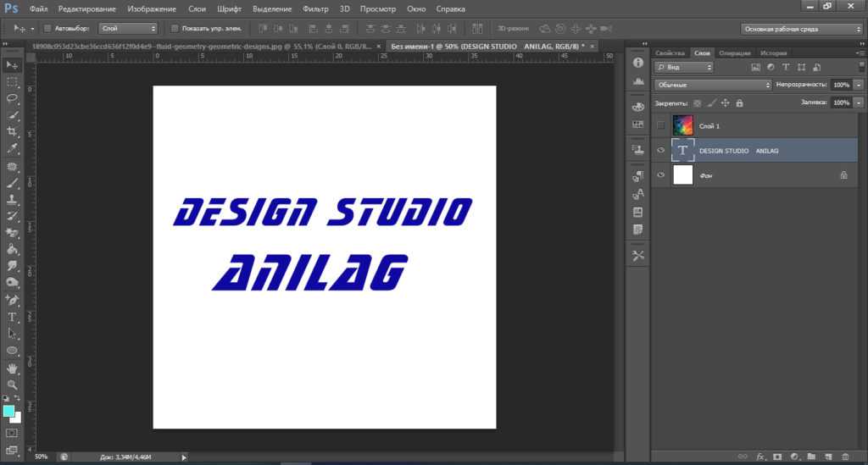Select the Слой 1 layer thumbnail
This screenshot has height=465, width=868.
click(682, 125)
